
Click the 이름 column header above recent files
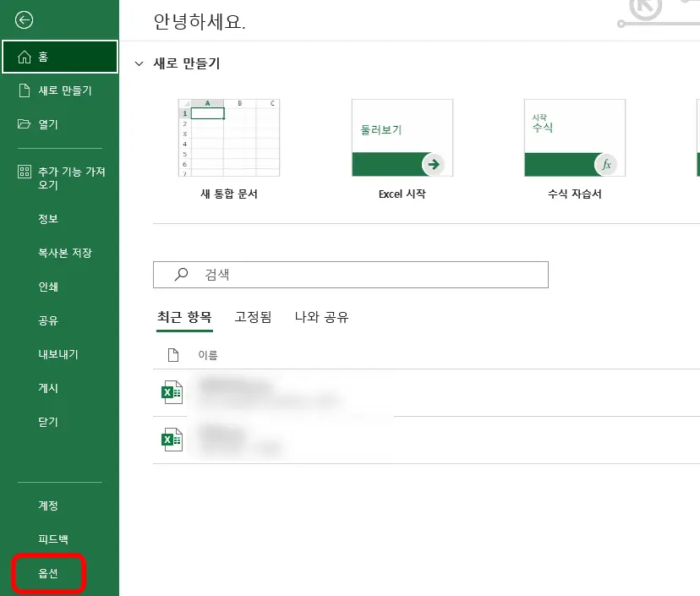(x=208, y=354)
